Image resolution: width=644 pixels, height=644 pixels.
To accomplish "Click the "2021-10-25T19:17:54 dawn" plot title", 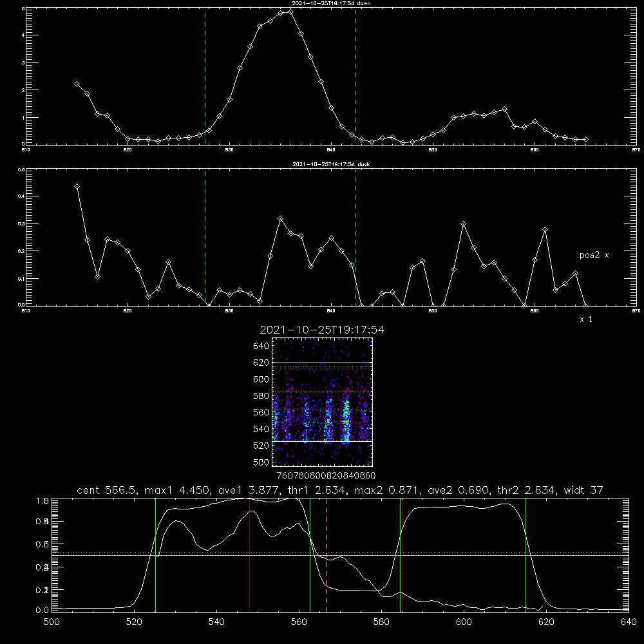I will click(x=332, y=3).
